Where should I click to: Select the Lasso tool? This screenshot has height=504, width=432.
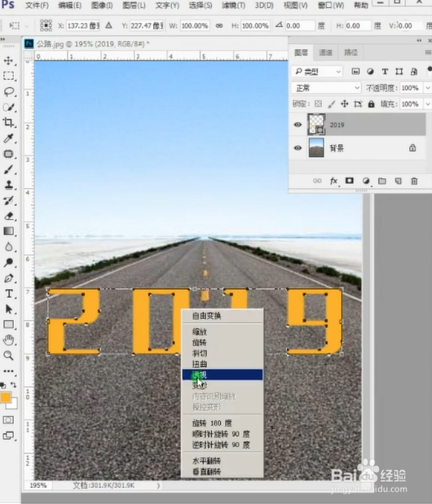click(9, 92)
